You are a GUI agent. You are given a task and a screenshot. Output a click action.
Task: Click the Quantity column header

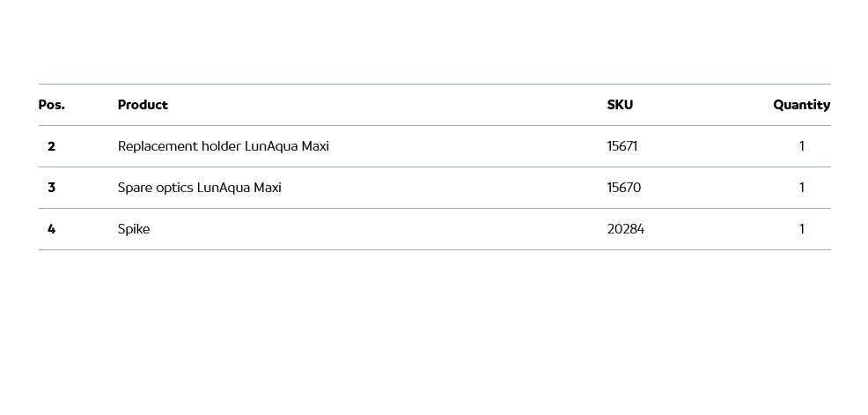tap(801, 105)
